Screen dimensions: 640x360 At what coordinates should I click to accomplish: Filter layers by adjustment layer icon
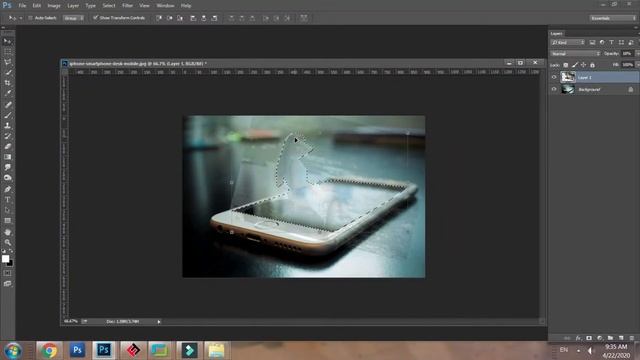(602, 42)
